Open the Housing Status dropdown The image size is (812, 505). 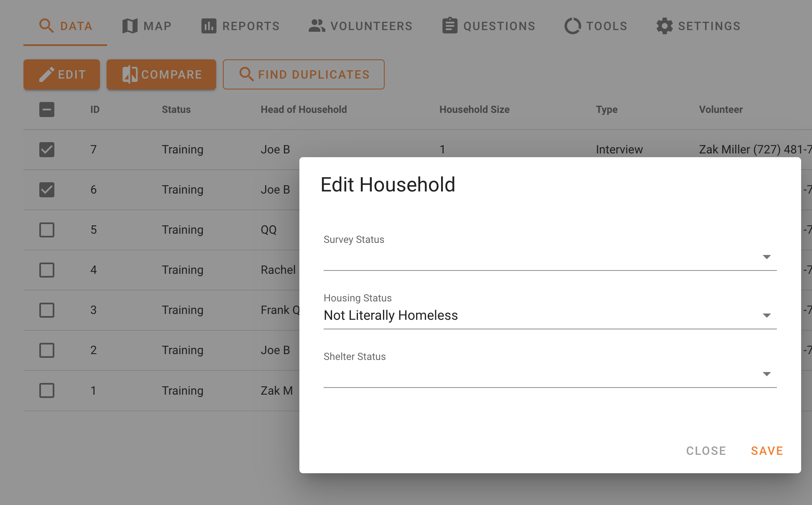(x=767, y=315)
